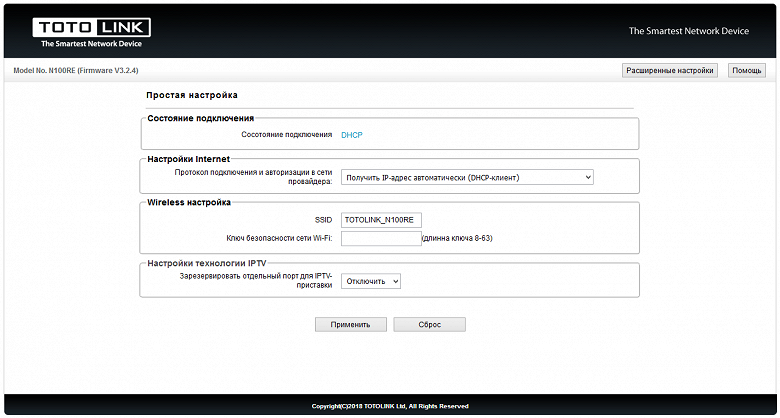Click the 'Ключ безопасности сети Wi-Fi:' label
Image resolution: width=780 pixels, height=418 pixels.
click(279, 238)
